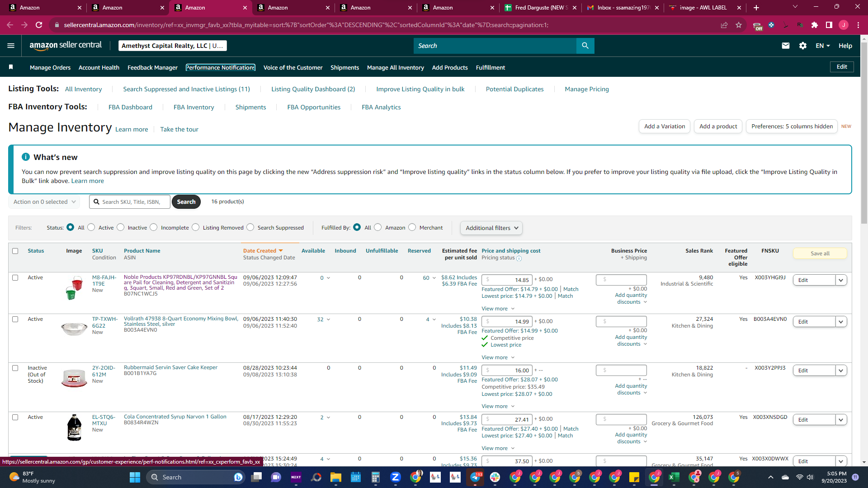Click the Pricing status info icon
Image resolution: width=868 pixels, height=488 pixels.
[x=519, y=258]
